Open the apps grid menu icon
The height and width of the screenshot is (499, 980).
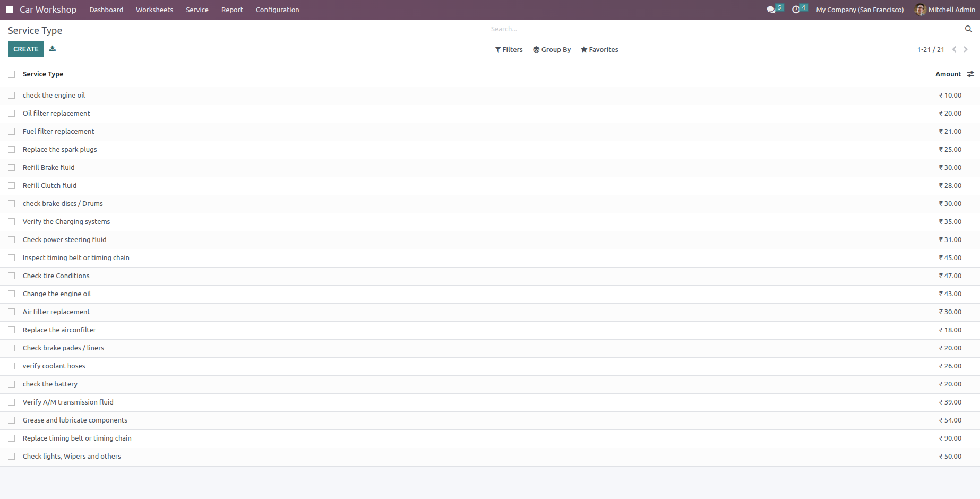click(10, 10)
